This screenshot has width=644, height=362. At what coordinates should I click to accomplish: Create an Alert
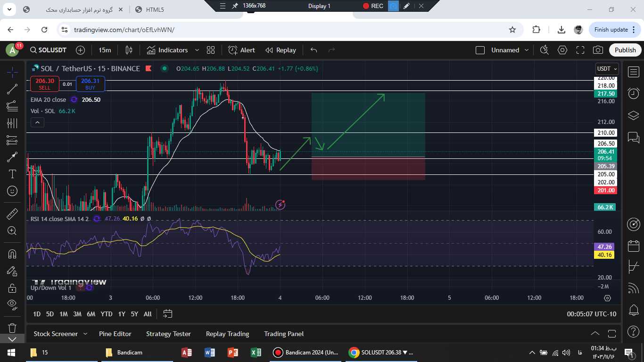tap(241, 50)
